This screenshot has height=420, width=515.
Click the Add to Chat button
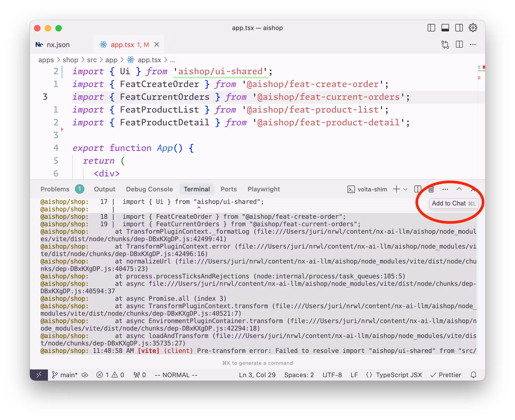(x=453, y=203)
